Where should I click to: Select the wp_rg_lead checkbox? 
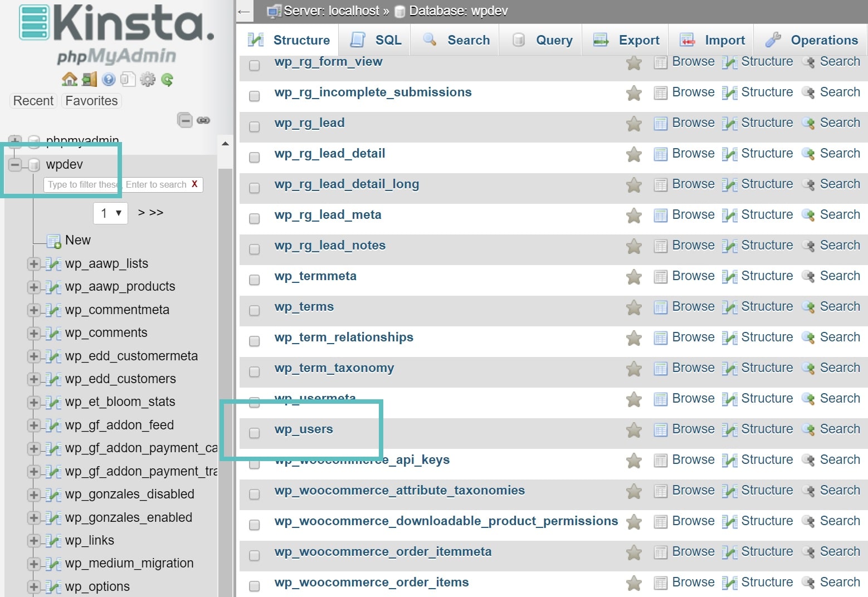pos(254,126)
